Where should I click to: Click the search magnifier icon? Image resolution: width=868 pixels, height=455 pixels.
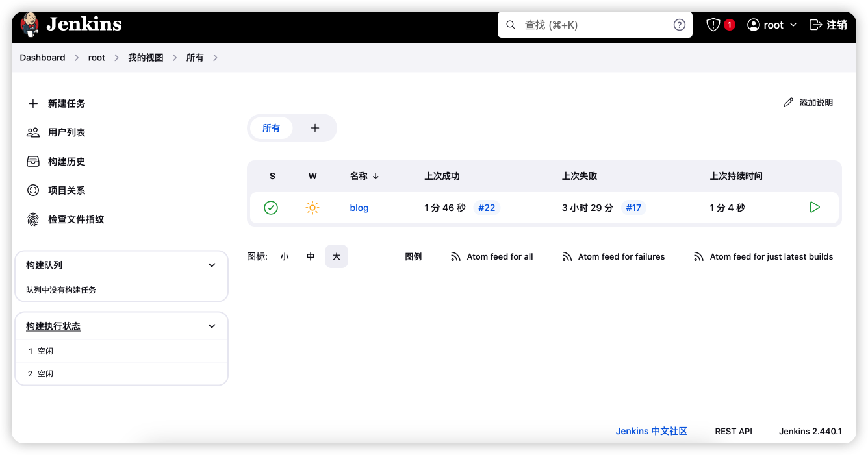point(511,25)
